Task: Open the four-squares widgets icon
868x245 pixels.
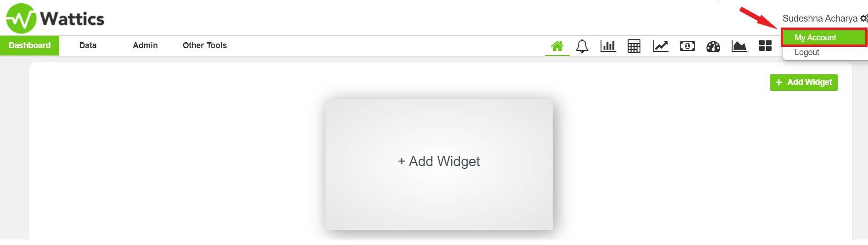Action: pyautogui.click(x=765, y=45)
